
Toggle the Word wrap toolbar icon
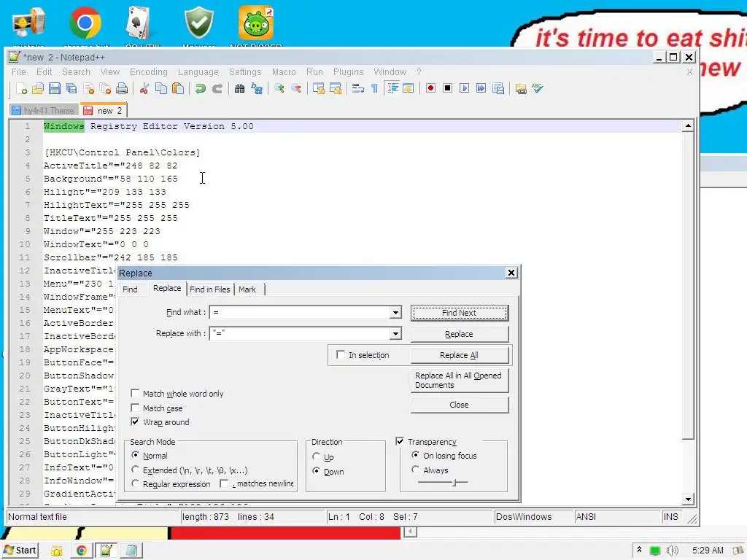coord(357,88)
